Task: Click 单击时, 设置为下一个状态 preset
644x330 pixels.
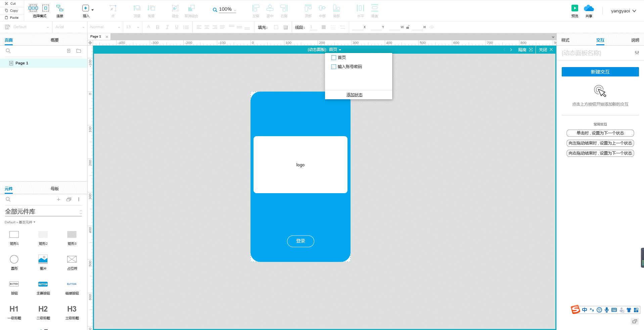Action: (x=600, y=133)
